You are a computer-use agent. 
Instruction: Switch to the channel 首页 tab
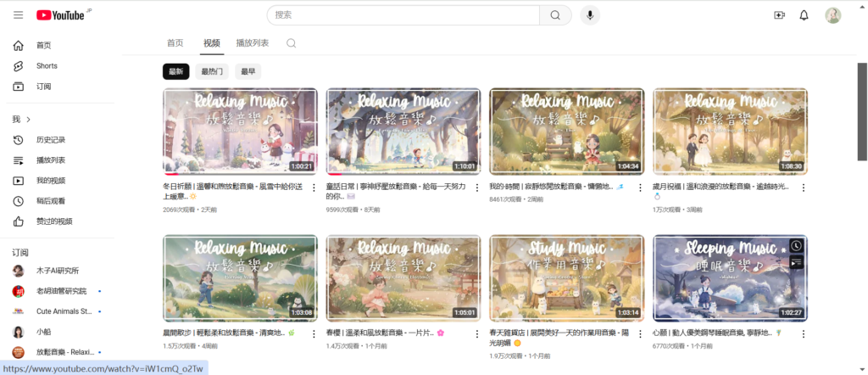click(175, 43)
